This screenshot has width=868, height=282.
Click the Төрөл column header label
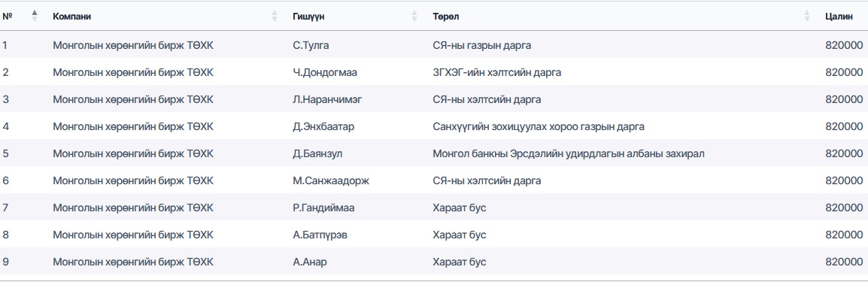pyautogui.click(x=445, y=17)
